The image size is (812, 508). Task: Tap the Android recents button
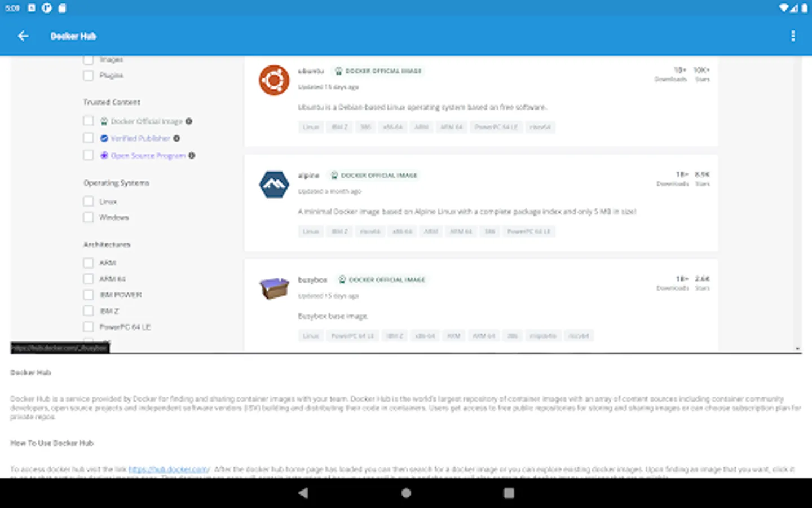[508, 493]
